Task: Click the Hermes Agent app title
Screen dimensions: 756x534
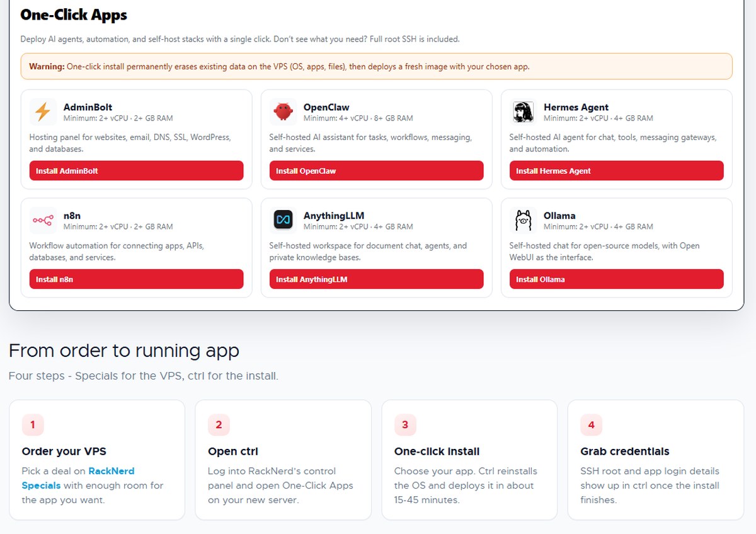Action: (x=576, y=107)
